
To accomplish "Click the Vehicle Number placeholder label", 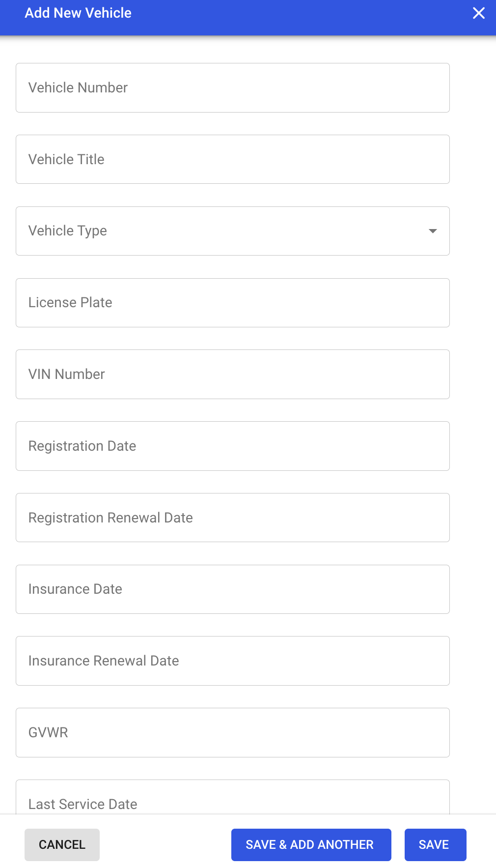I will point(78,87).
